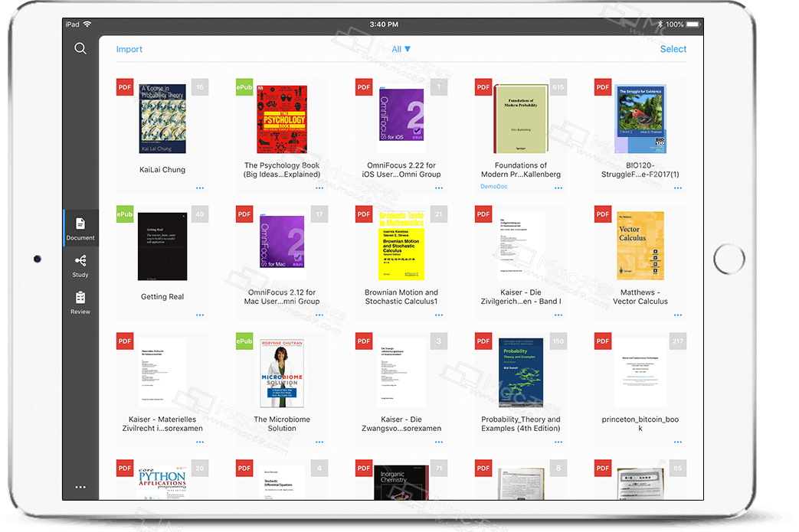This screenshot has width=799, height=532.
Task: Tap the Select button
Action: (x=673, y=49)
